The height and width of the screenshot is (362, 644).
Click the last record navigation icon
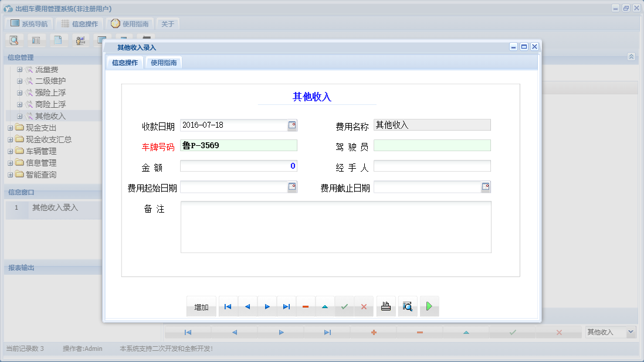pyautogui.click(x=286, y=306)
